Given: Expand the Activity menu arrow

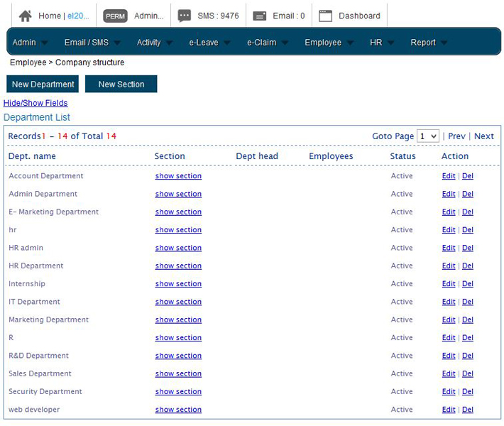Looking at the screenshot, I should point(169,43).
